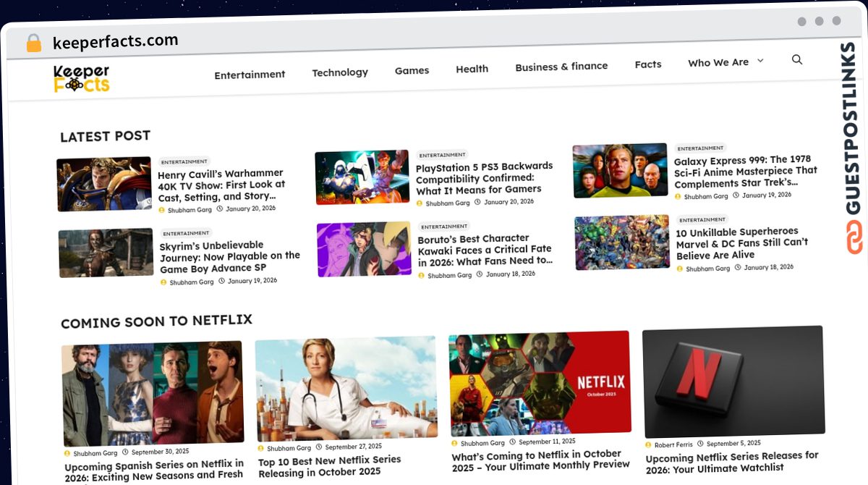Click the padlock icon beside keeperfacts.com

(x=34, y=43)
